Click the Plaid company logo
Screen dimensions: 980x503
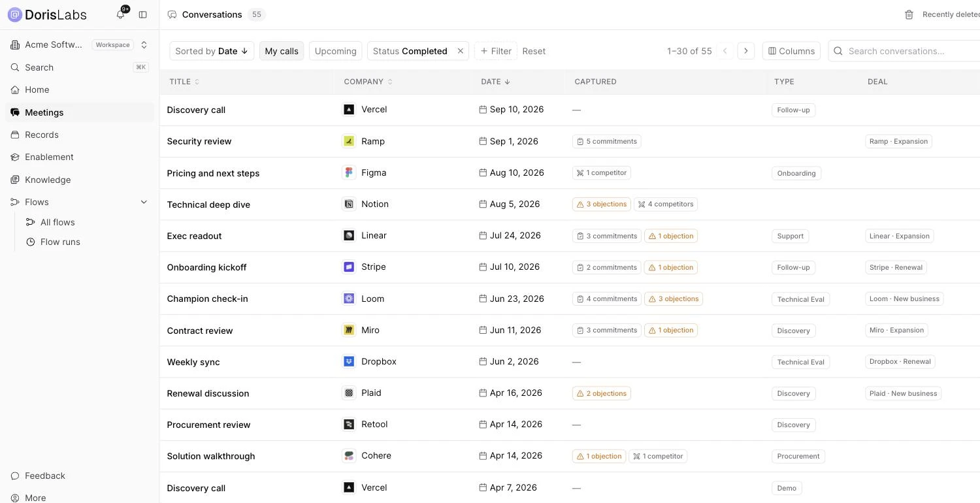[x=349, y=393]
